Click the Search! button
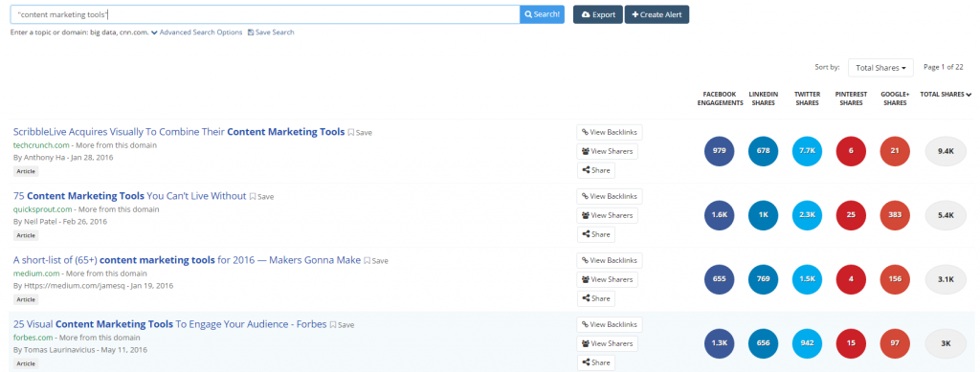 coord(542,14)
